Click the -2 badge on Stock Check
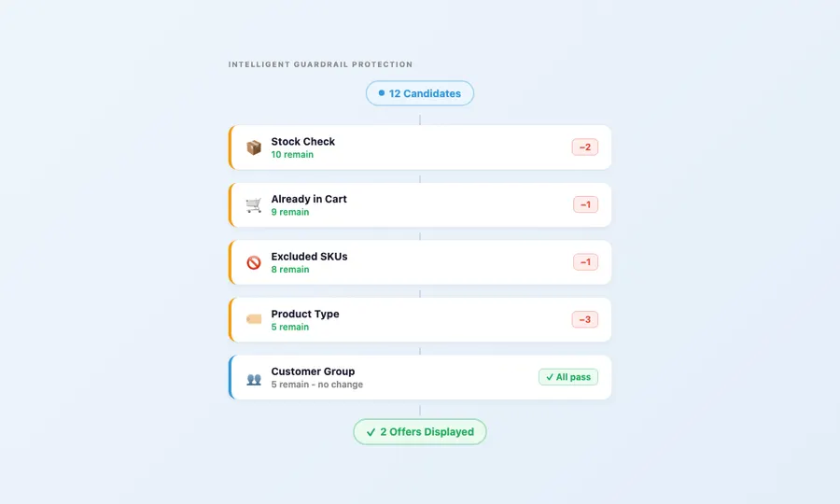The width and height of the screenshot is (840, 504). pyautogui.click(x=585, y=147)
